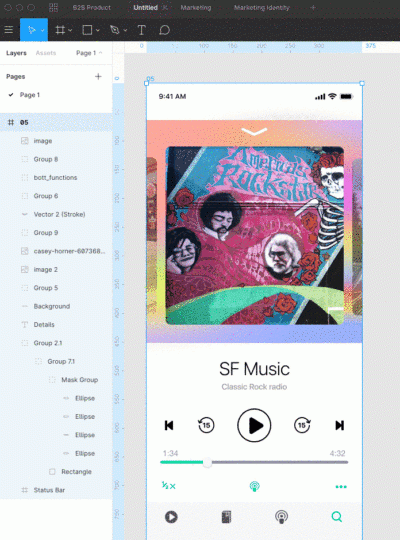Image resolution: width=400 pixels, height=540 pixels.
Task: Select the Move tool
Action: pyautogui.click(x=31, y=30)
